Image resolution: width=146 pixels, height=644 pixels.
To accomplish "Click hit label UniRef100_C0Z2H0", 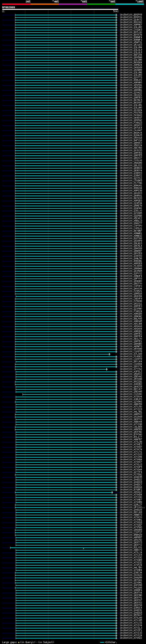I will [x=131, y=394].
